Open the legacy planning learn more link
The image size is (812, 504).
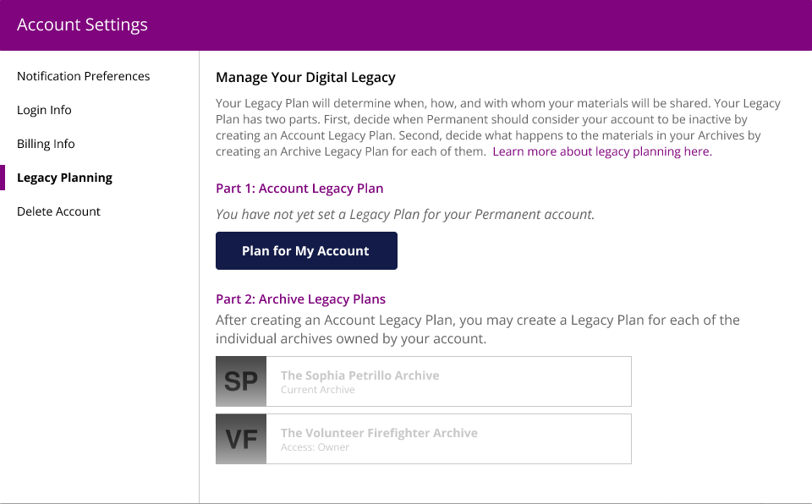pos(601,151)
